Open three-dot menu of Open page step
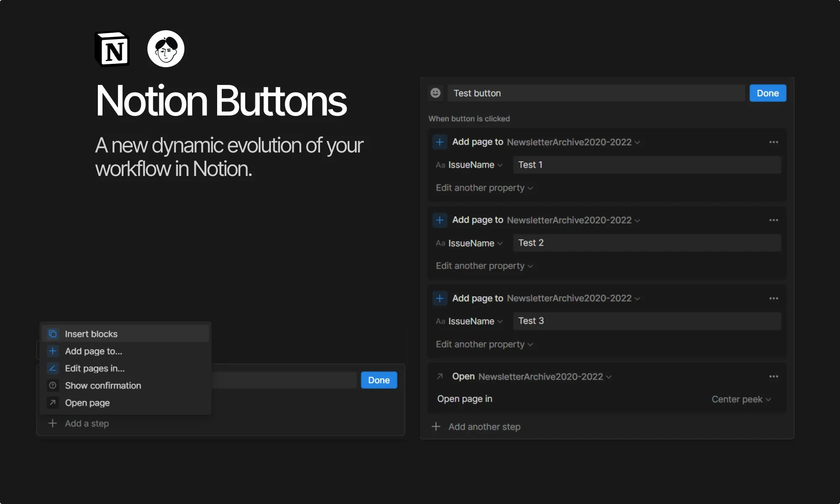This screenshot has height=504, width=840. point(774,376)
